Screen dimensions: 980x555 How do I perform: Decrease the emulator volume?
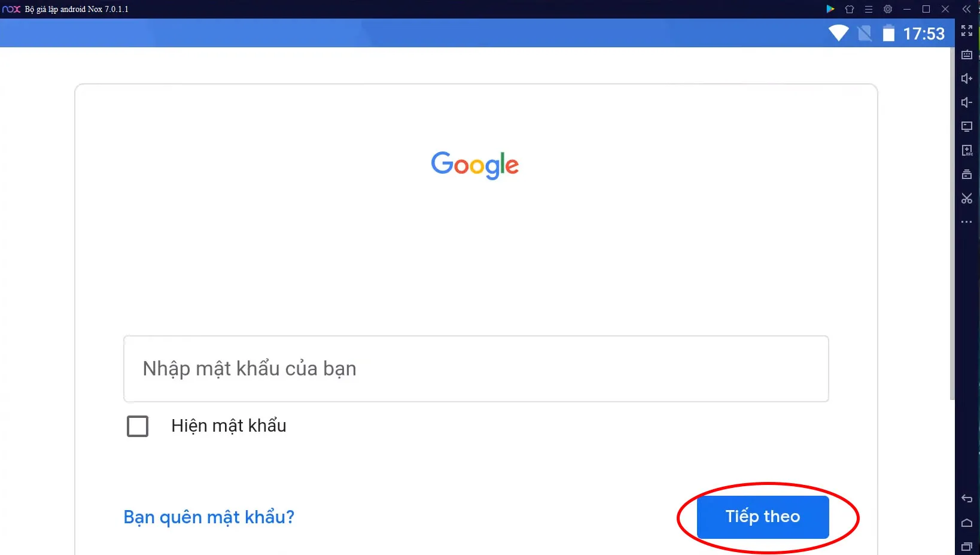click(x=967, y=102)
